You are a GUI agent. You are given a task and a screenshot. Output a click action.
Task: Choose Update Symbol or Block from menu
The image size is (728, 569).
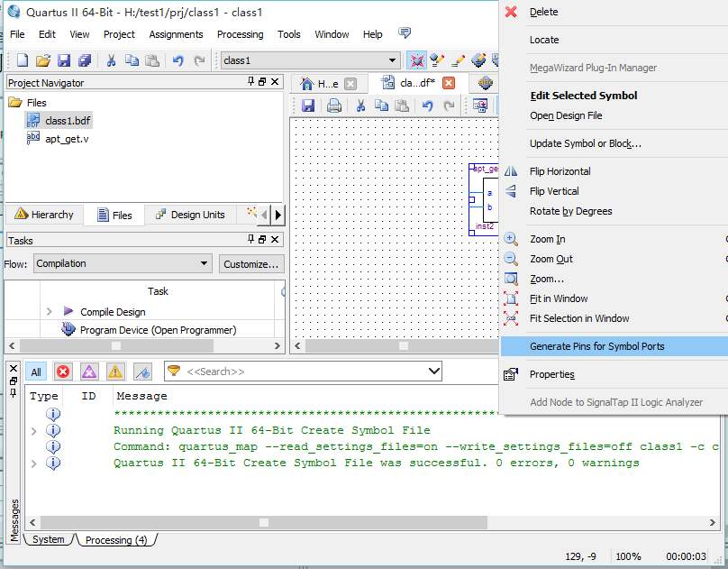[x=614, y=143]
